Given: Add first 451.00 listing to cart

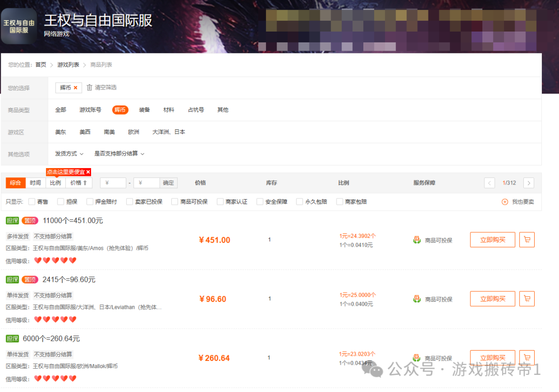Looking at the screenshot, I should (x=527, y=240).
